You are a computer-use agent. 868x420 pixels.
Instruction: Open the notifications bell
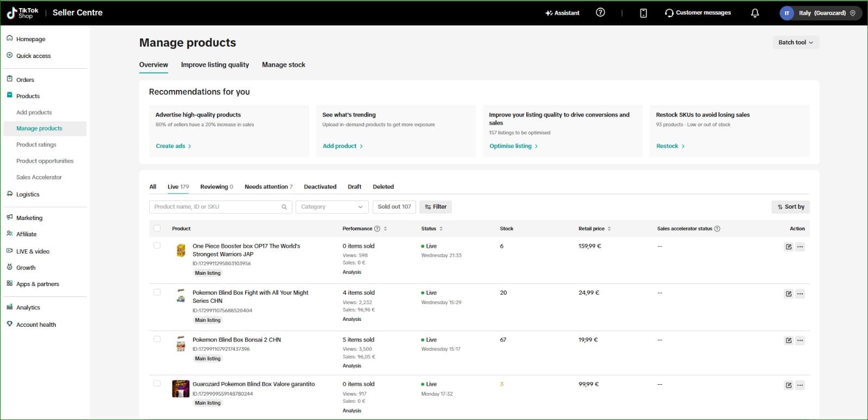[755, 13]
